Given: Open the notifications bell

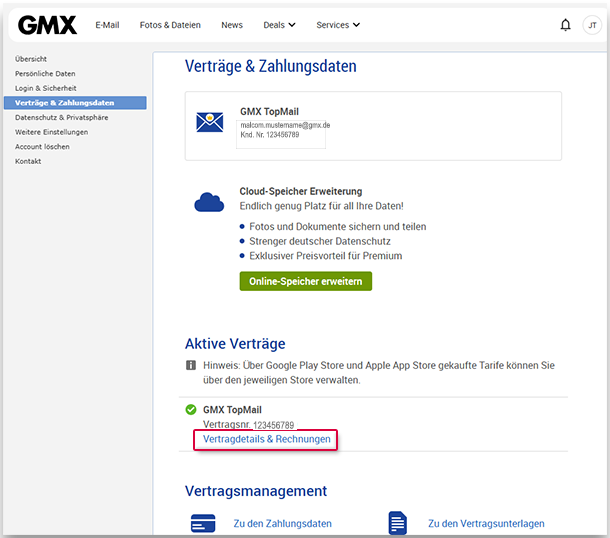Looking at the screenshot, I should 565,25.
